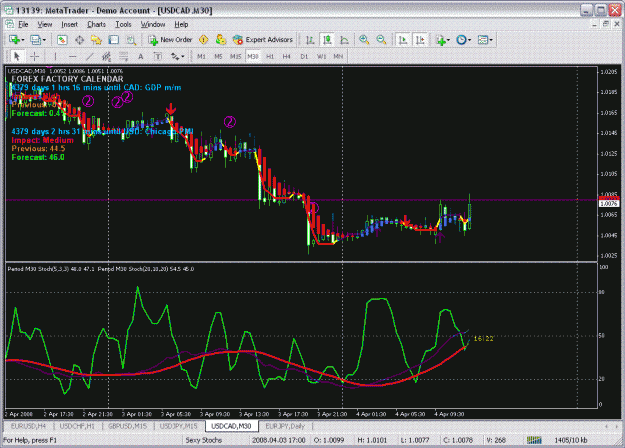
Task: Select the diagonal trendline tool
Action: click(90, 57)
